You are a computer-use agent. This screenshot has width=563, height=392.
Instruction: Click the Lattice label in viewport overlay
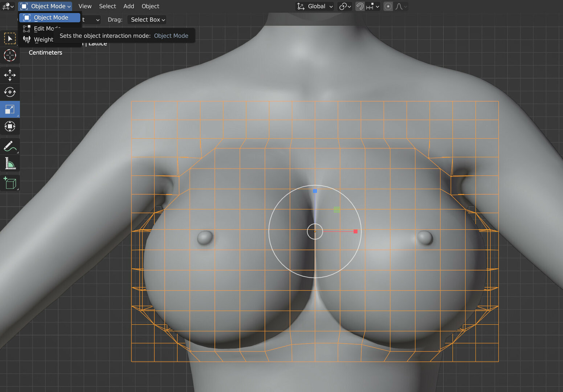click(x=98, y=44)
